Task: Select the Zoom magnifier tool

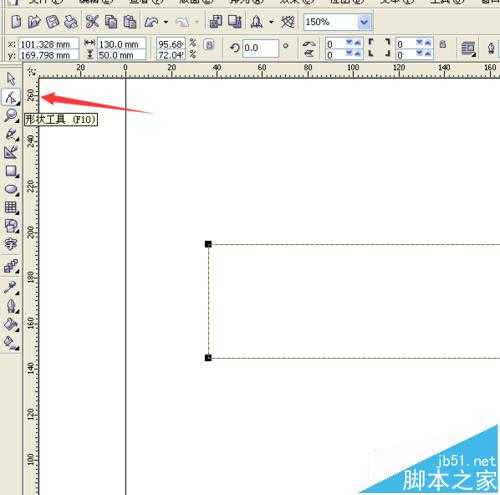Action: pos(11,116)
